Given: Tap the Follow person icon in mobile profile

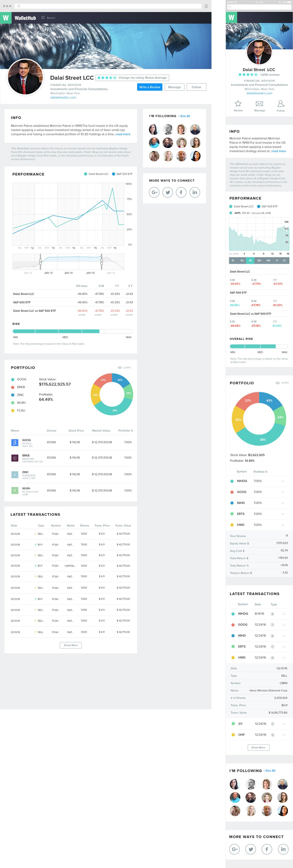Looking at the screenshot, I should pyautogui.click(x=281, y=104).
